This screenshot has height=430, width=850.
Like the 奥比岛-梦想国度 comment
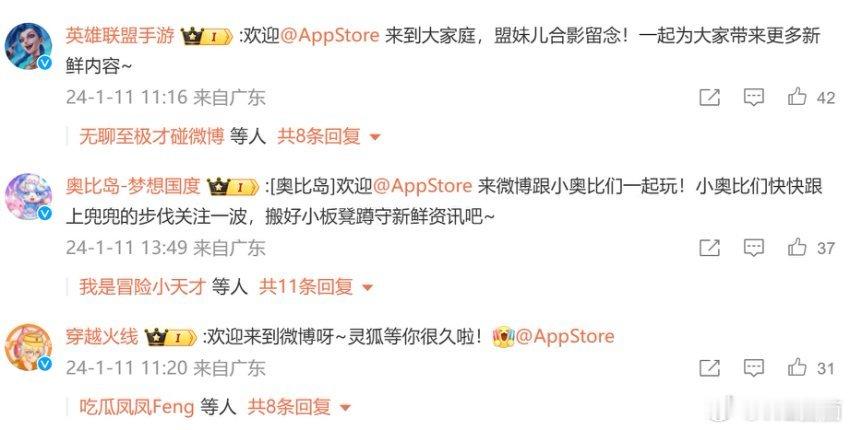pos(797,247)
